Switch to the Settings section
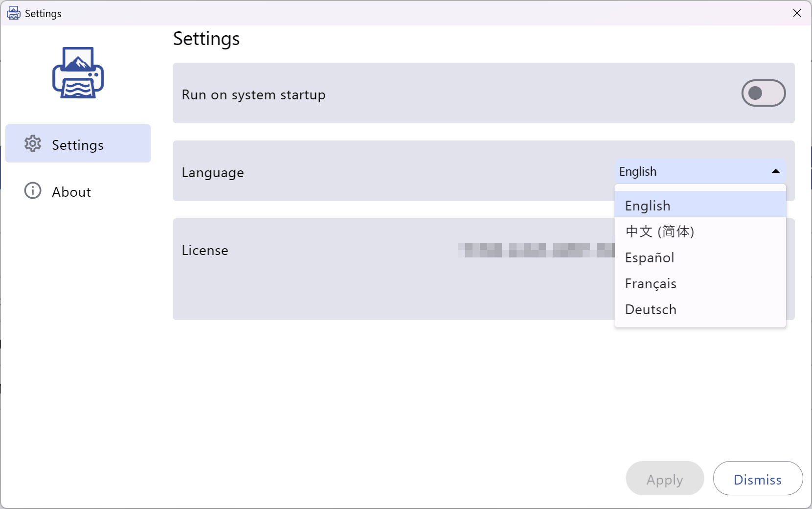Viewport: 812px width, 509px height. tap(78, 143)
